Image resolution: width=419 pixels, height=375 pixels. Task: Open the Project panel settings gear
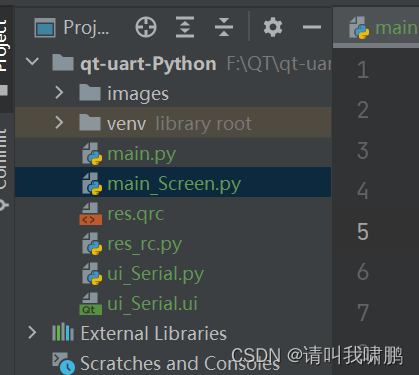pos(273,27)
